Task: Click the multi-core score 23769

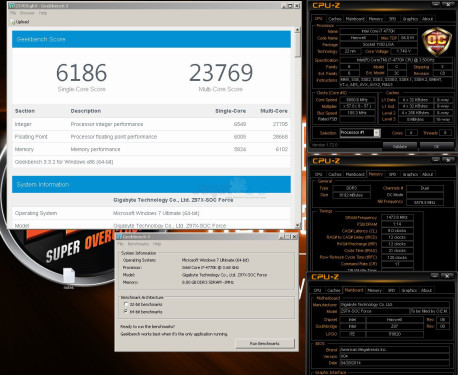Action: [221, 73]
